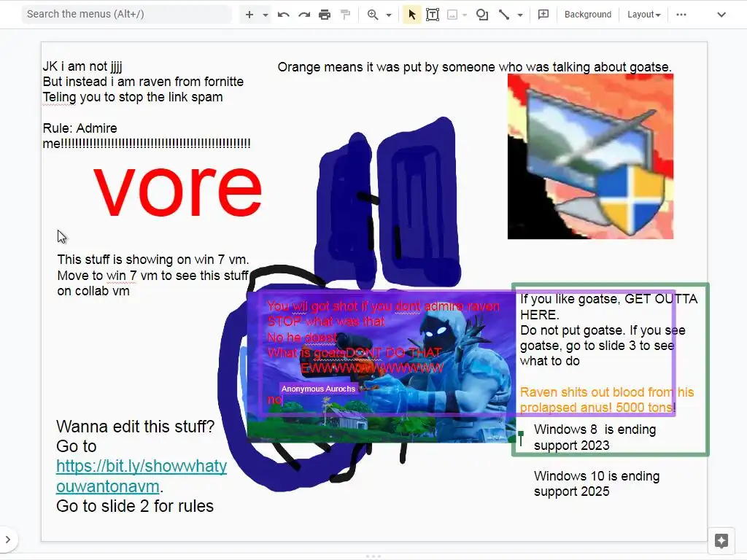Image resolution: width=747 pixels, height=560 pixels.
Task: Click the "Rule: Admire me" text
Action: click(146, 136)
